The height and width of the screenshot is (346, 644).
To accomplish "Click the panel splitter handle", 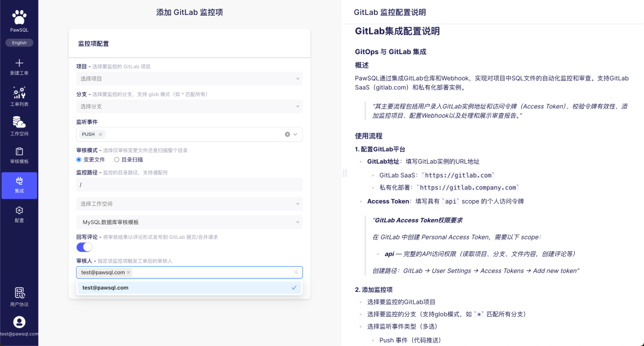I will point(345,173).
